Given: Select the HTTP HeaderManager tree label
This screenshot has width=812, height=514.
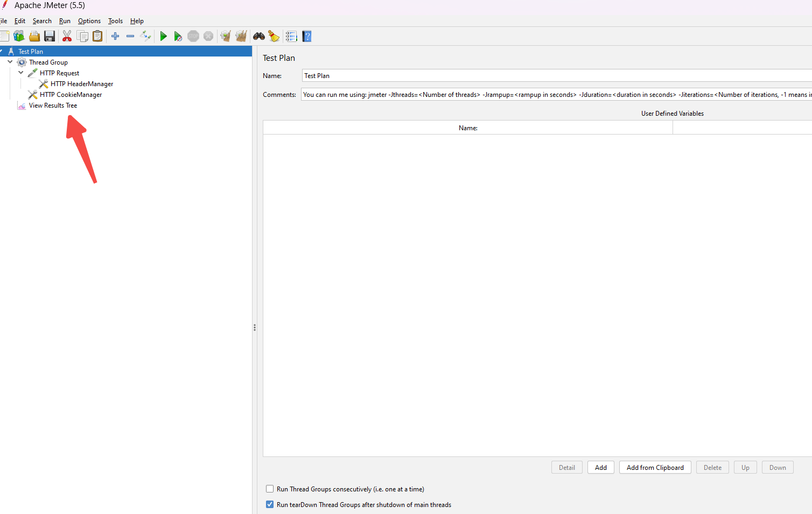Looking at the screenshot, I should click(82, 84).
